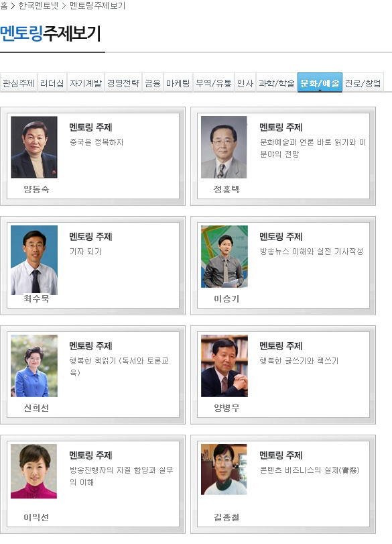Viewport: 392px width, 544px height.
Task: Select 신희선's portrait thumbnail
Action: (x=34, y=366)
